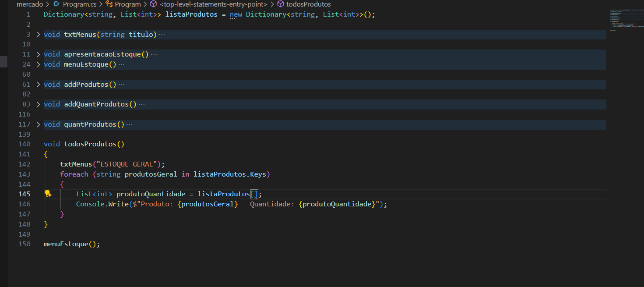Click line number 150 in the gutter
This screenshot has width=644, height=287.
(25, 244)
